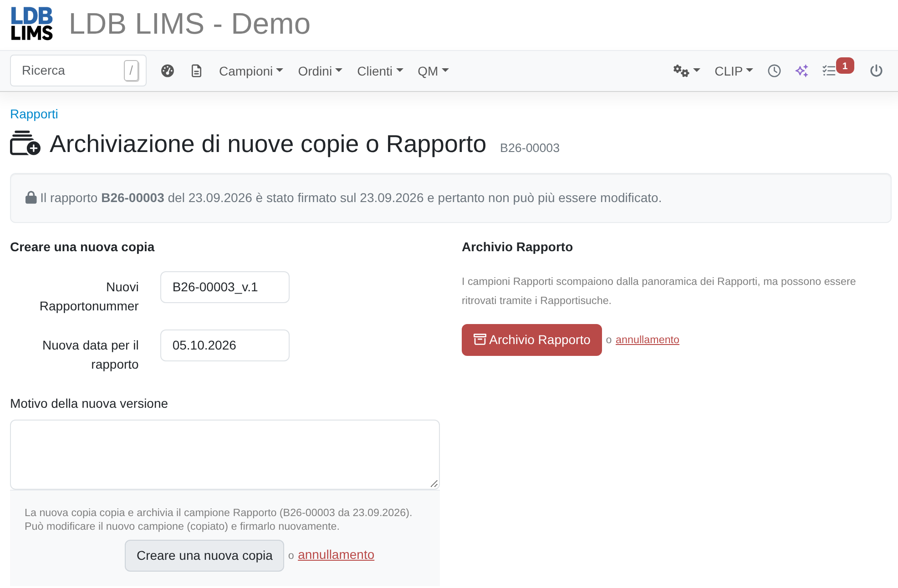Click the Motivo della nuova versione textarea

pos(225,455)
